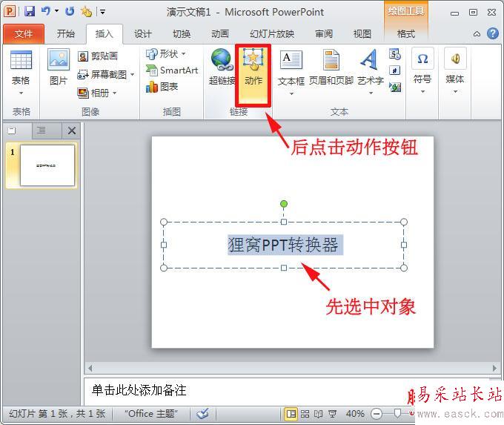504x425 pixels.
Task: Select slide 1 thumbnail
Action: tap(47, 165)
